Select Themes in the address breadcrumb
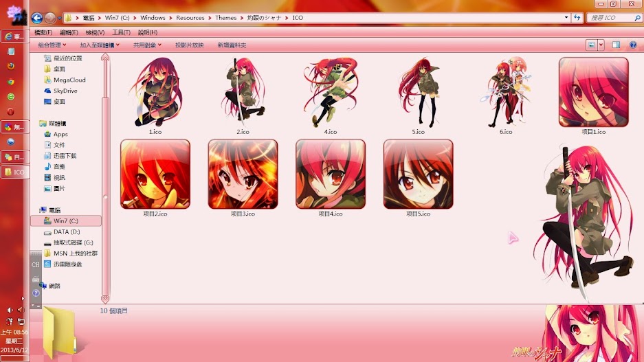The width and height of the screenshot is (644, 362). tap(226, 18)
